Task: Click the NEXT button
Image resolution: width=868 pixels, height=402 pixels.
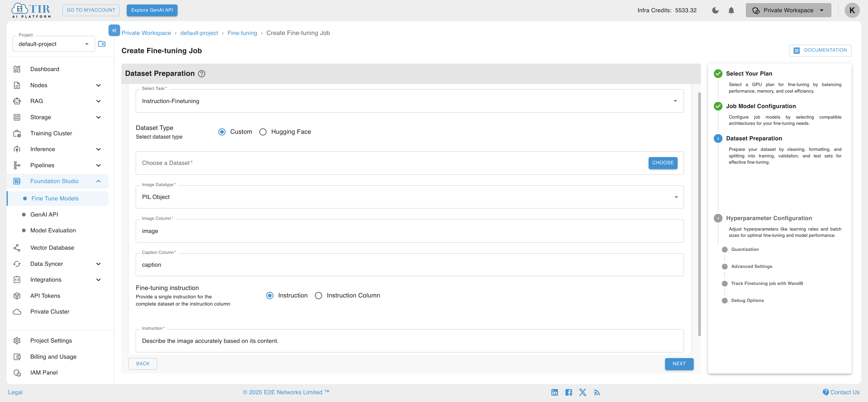Action: [679, 364]
